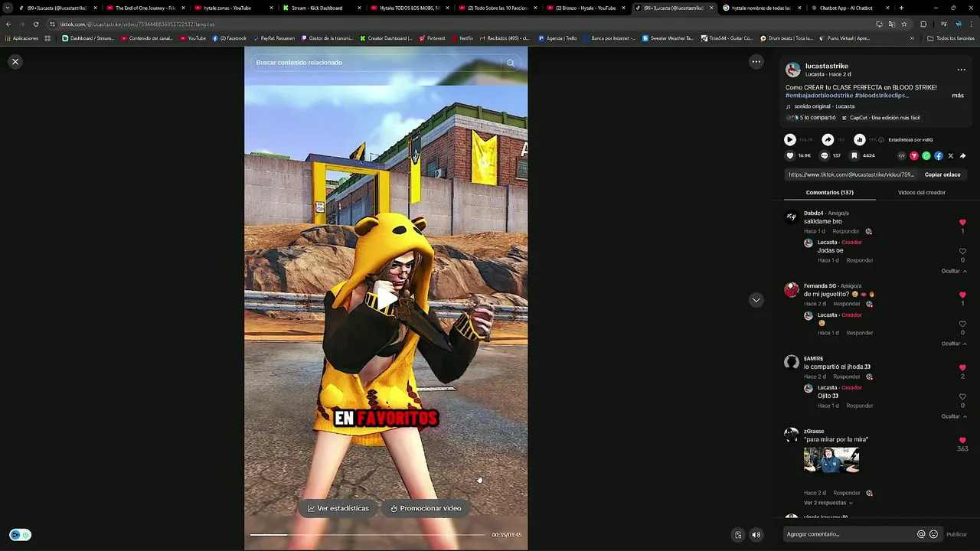The height and width of the screenshot is (551, 980).
Task: Collapse replies under Dabdz4 comment
Action: (954, 271)
